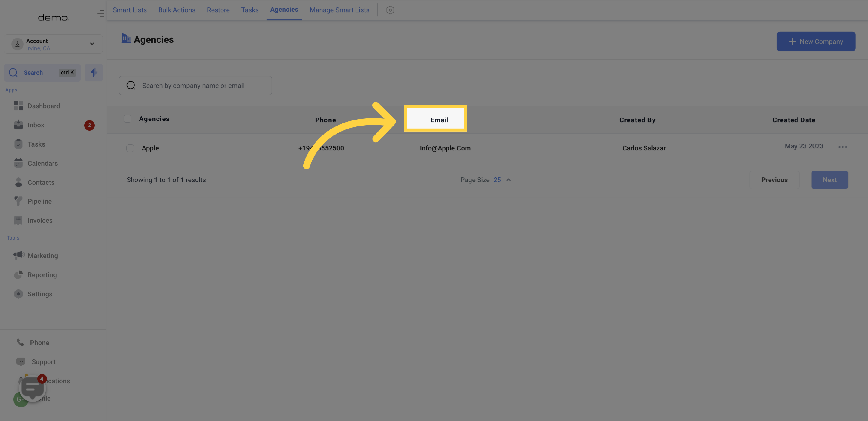The width and height of the screenshot is (868, 421).
Task: Click inside the company name or email search field
Action: tap(195, 85)
